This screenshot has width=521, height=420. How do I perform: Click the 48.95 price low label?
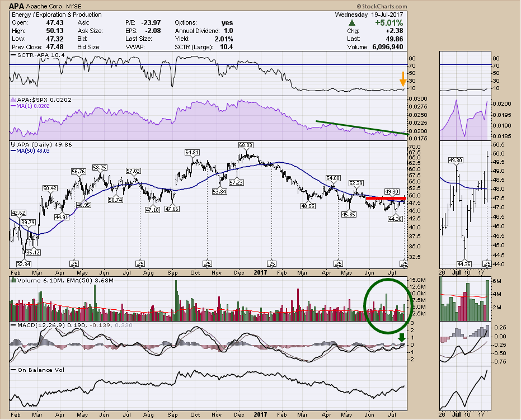coord(84,205)
